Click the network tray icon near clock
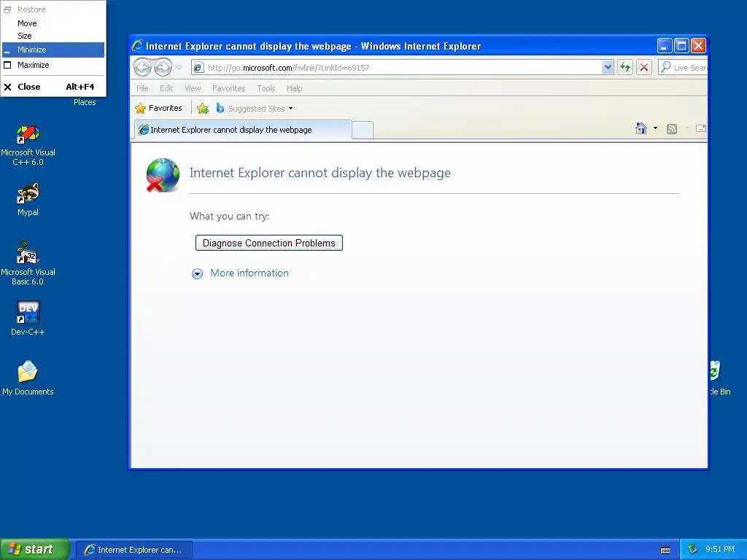The height and width of the screenshot is (560, 747). (x=693, y=550)
